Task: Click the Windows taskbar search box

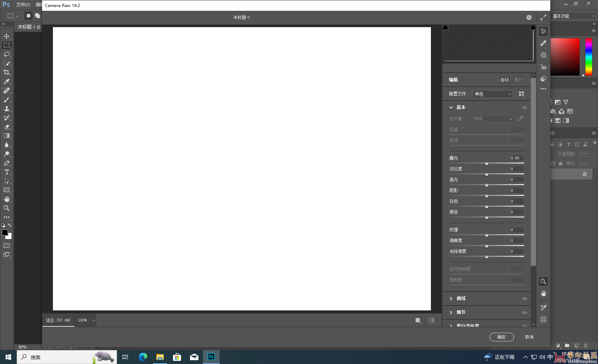Action: click(x=67, y=357)
